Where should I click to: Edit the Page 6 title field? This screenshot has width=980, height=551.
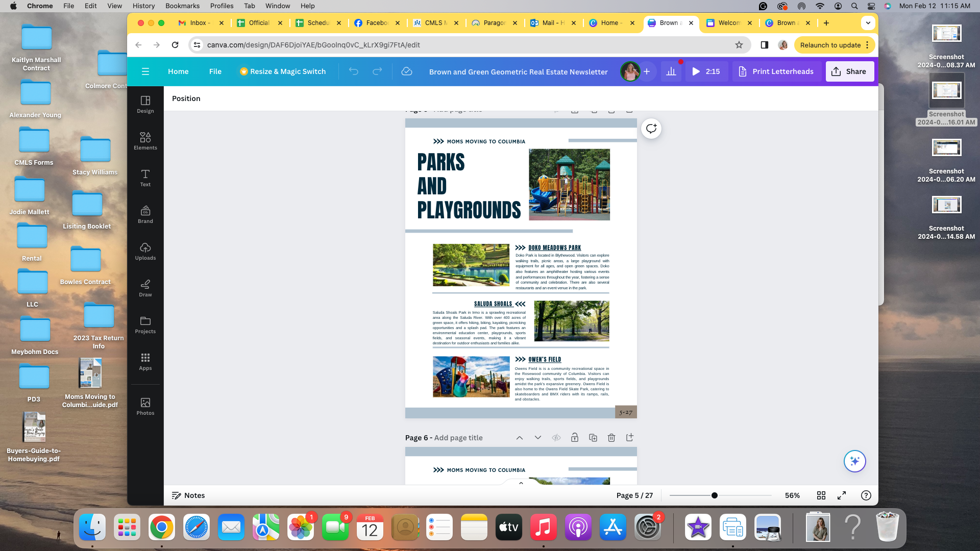coord(458,438)
